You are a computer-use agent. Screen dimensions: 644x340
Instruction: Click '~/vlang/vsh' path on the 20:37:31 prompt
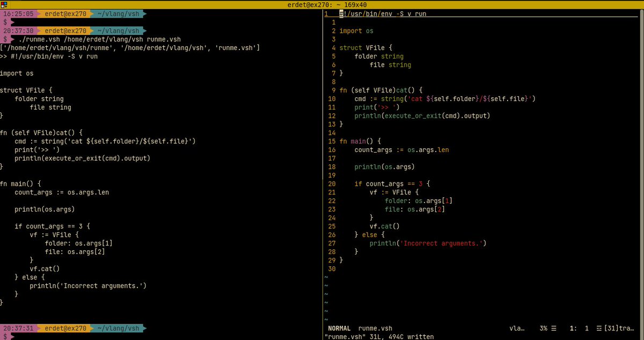118,328
